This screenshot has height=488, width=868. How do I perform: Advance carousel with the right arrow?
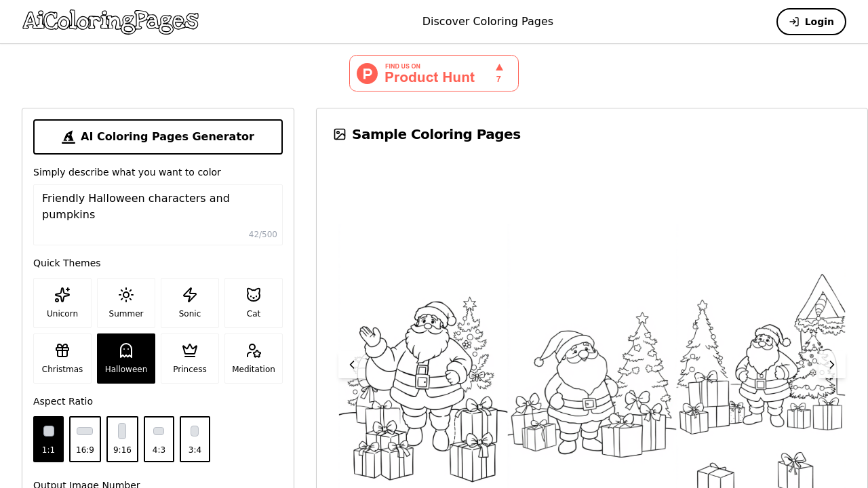click(831, 364)
